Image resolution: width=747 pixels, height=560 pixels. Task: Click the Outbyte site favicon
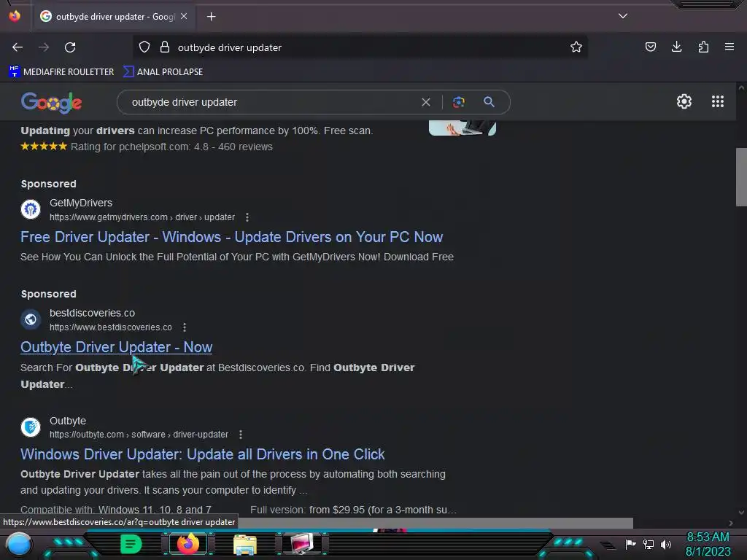(x=31, y=427)
